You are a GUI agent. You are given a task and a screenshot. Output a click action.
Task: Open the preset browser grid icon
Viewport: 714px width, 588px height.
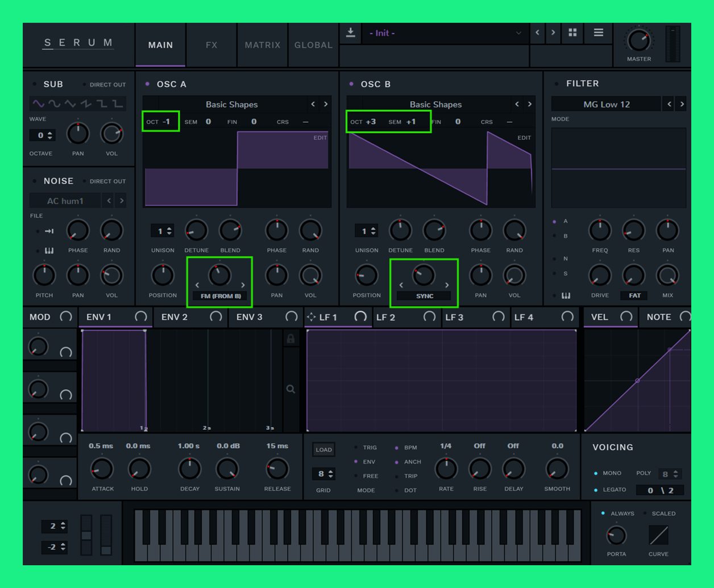coord(572,33)
